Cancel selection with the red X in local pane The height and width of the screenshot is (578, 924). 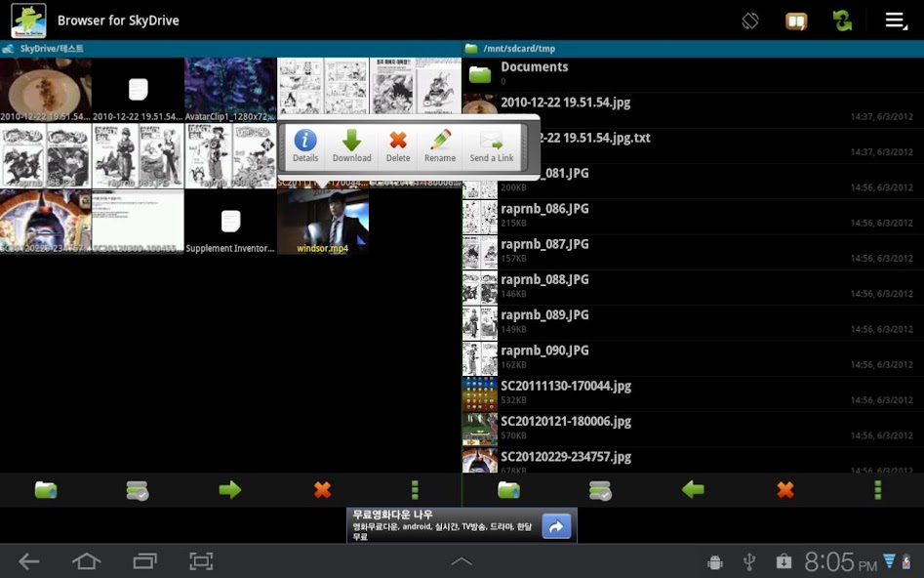point(784,490)
